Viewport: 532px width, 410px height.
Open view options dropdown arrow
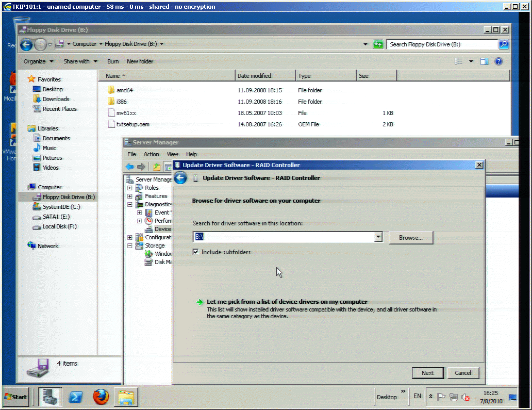tap(471, 61)
